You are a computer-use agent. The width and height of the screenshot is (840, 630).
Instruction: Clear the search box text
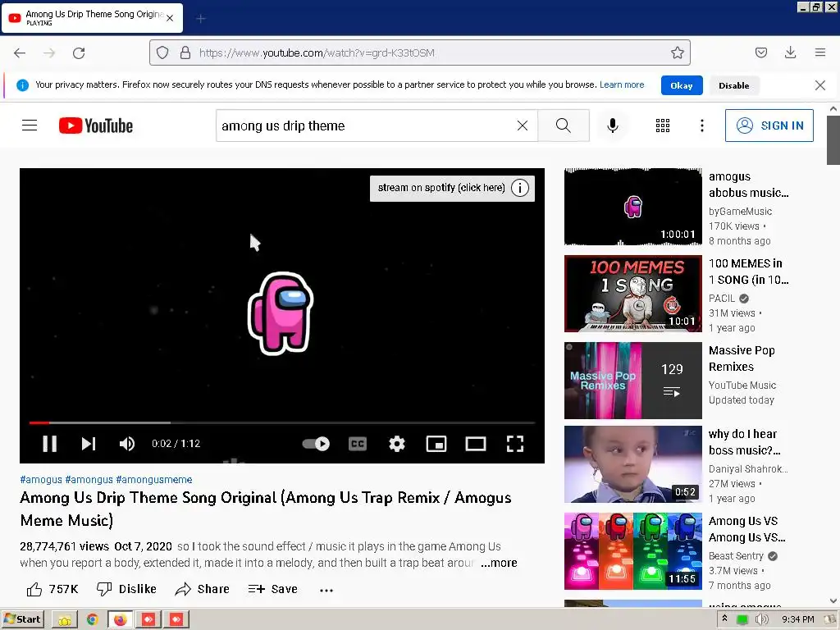tap(523, 126)
